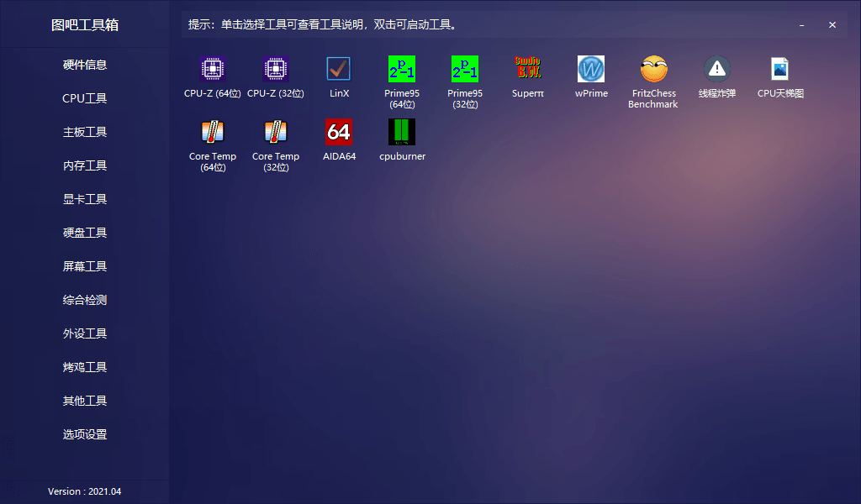Open the 烤鸡工具 section
Viewport: 861px width, 504px height.
[x=84, y=367]
